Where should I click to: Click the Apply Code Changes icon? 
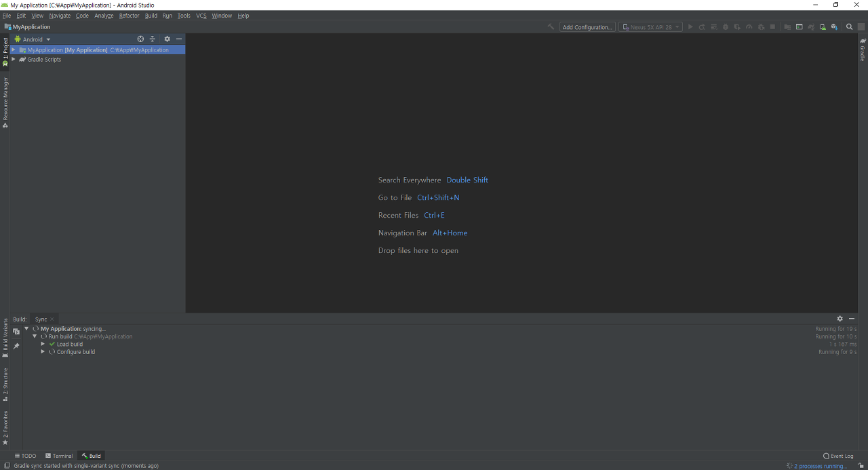714,27
